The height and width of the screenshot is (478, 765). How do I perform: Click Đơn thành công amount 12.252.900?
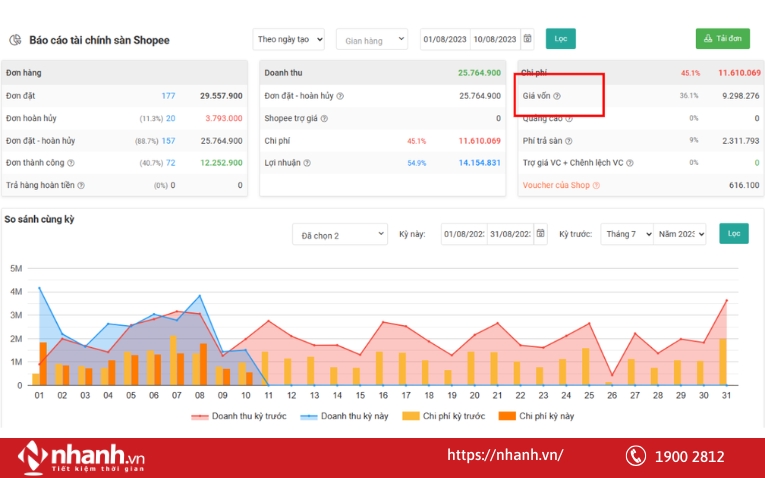[221, 163]
